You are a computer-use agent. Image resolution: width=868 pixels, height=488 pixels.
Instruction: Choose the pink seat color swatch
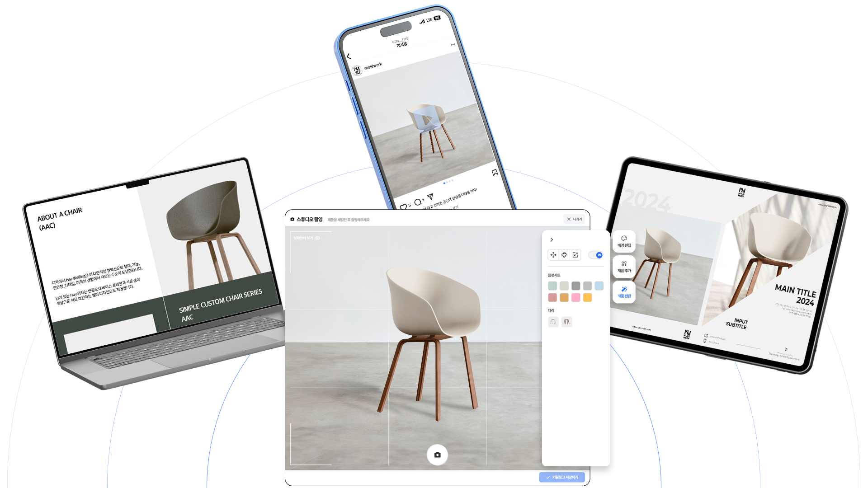point(576,297)
